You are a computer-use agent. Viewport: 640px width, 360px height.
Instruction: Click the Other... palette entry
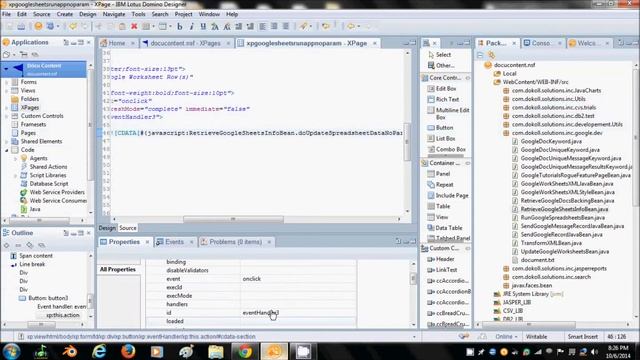[441, 65]
